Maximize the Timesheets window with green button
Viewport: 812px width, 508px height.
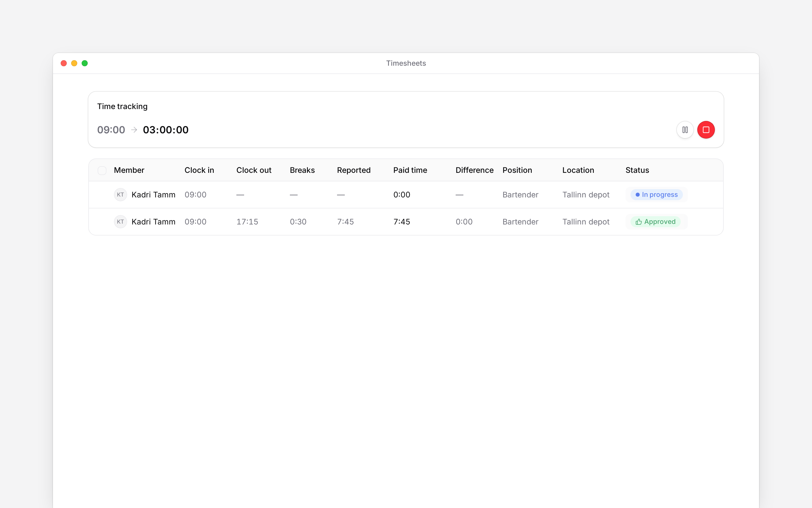pos(85,63)
